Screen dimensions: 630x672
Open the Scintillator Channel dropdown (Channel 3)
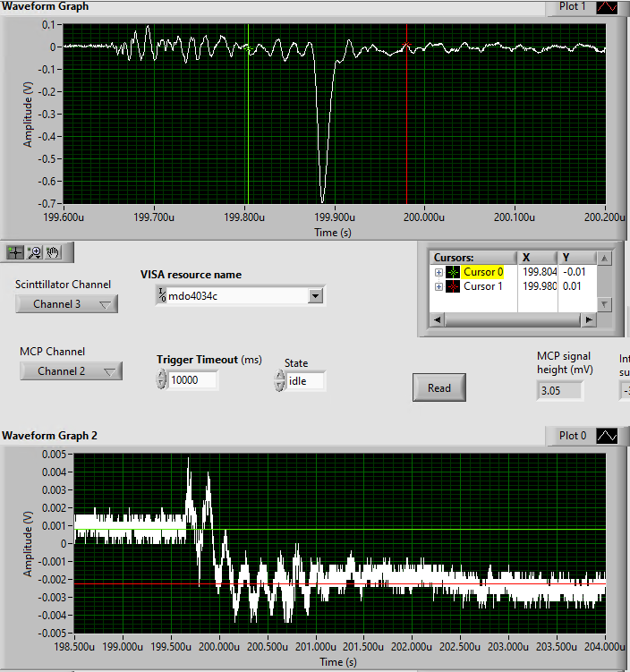67,304
